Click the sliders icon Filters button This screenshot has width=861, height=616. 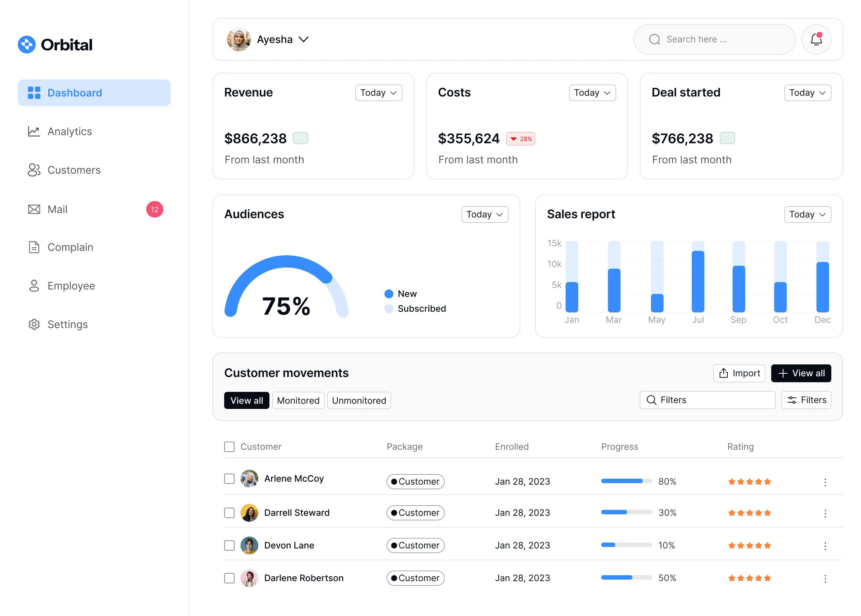click(806, 400)
